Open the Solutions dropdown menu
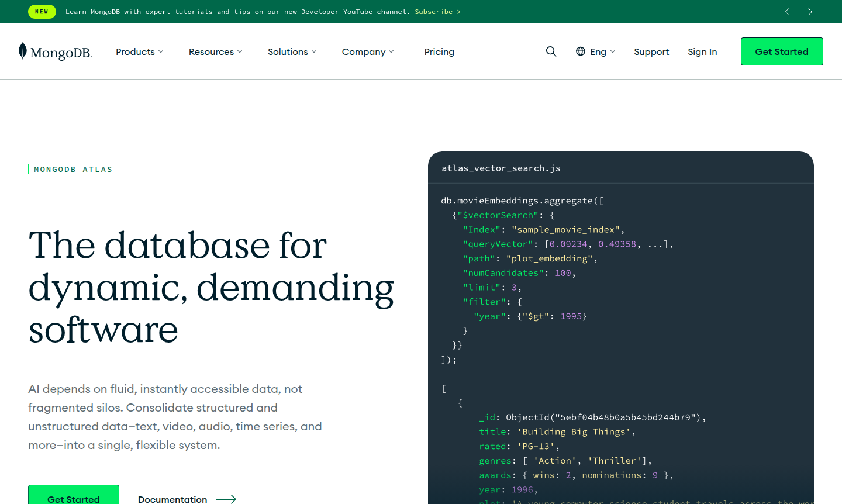 coord(292,51)
